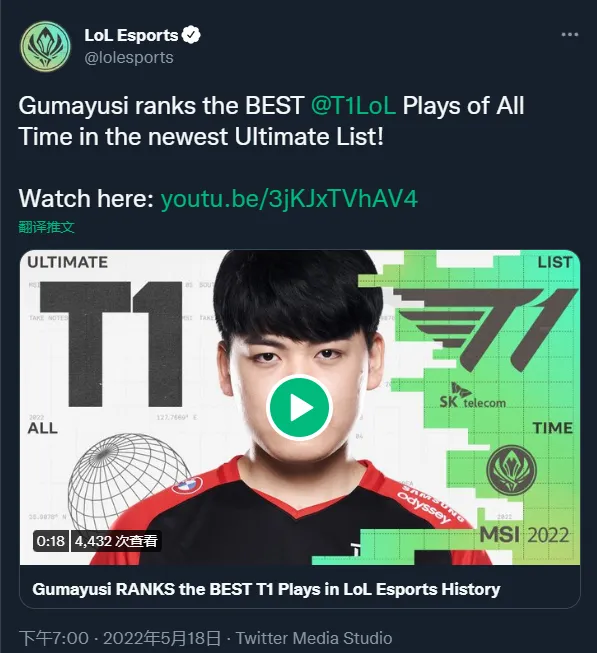This screenshot has width=597, height=653.
Task: Click the MSI 2022 emblem in thumbnail
Action: (512, 470)
